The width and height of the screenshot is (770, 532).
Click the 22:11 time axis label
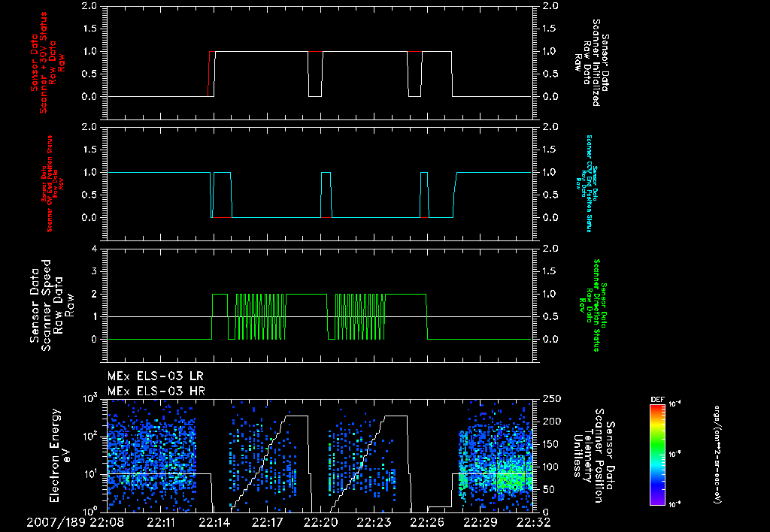pyautogui.click(x=159, y=522)
